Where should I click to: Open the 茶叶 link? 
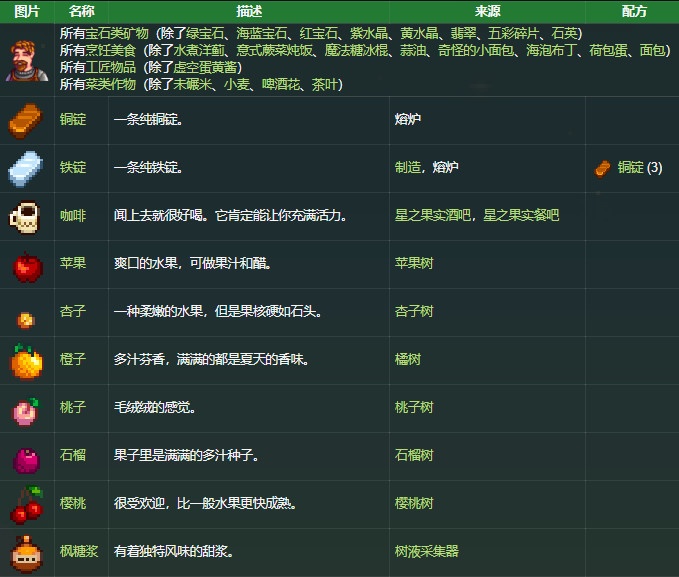pyautogui.click(x=325, y=84)
